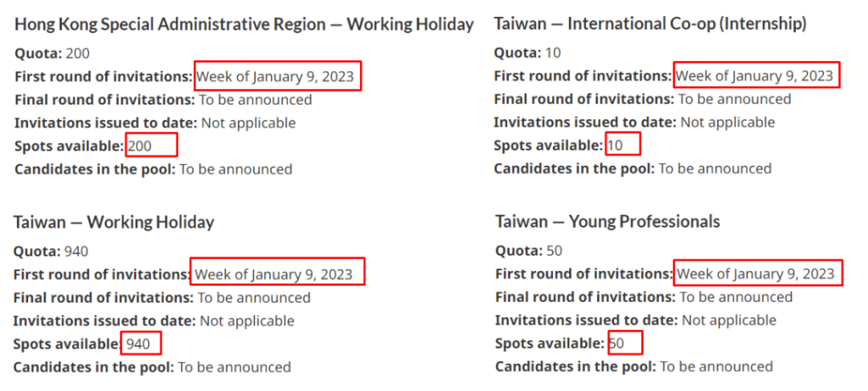The image size is (868, 391).
Task: Click Young Professionals' Invitations issued to date line
Action: click(635, 320)
